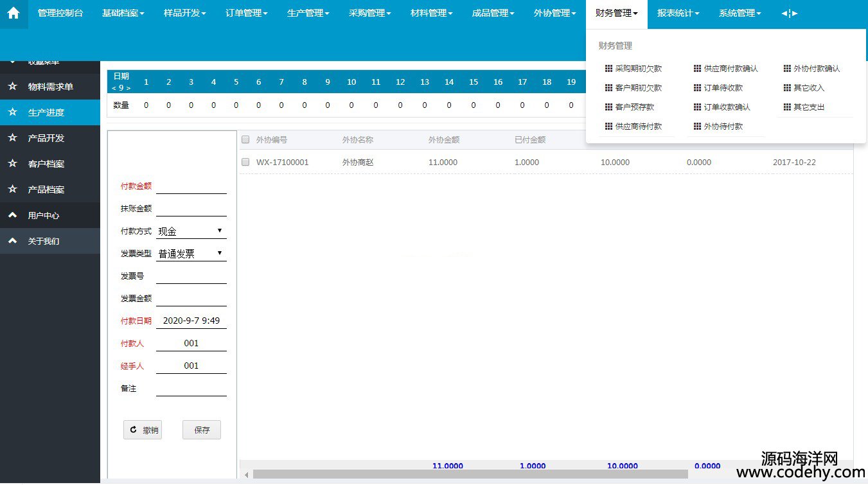868x485 pixels.
Task: Click the grid icon beside 客户期初欠款
Action: click(x=608, y=88)
